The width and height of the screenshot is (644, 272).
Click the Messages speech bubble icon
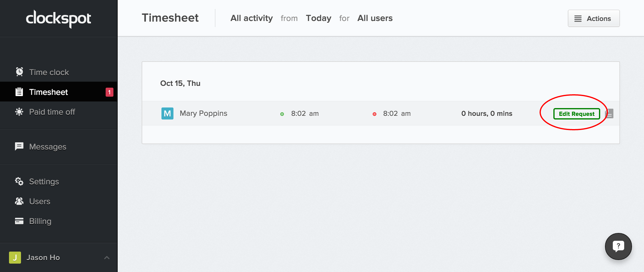(x=19, y=147)
